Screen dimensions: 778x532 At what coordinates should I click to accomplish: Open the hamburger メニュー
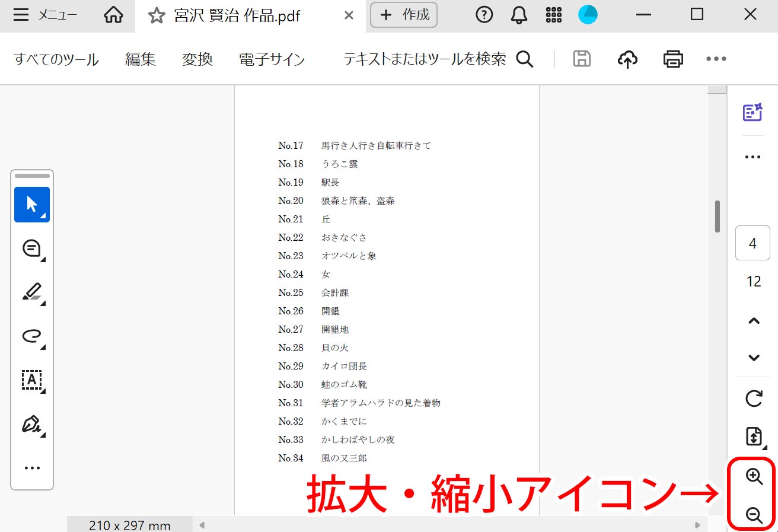(21, 15)
